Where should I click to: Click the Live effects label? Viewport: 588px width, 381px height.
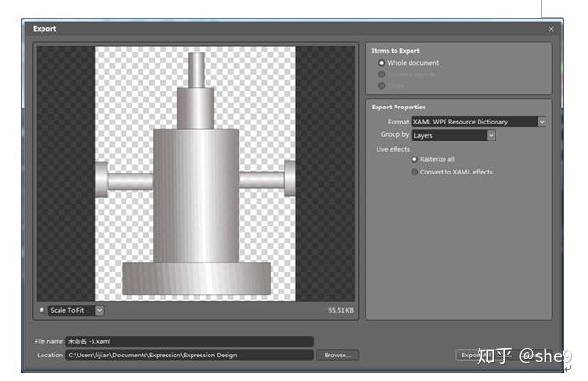393,149
